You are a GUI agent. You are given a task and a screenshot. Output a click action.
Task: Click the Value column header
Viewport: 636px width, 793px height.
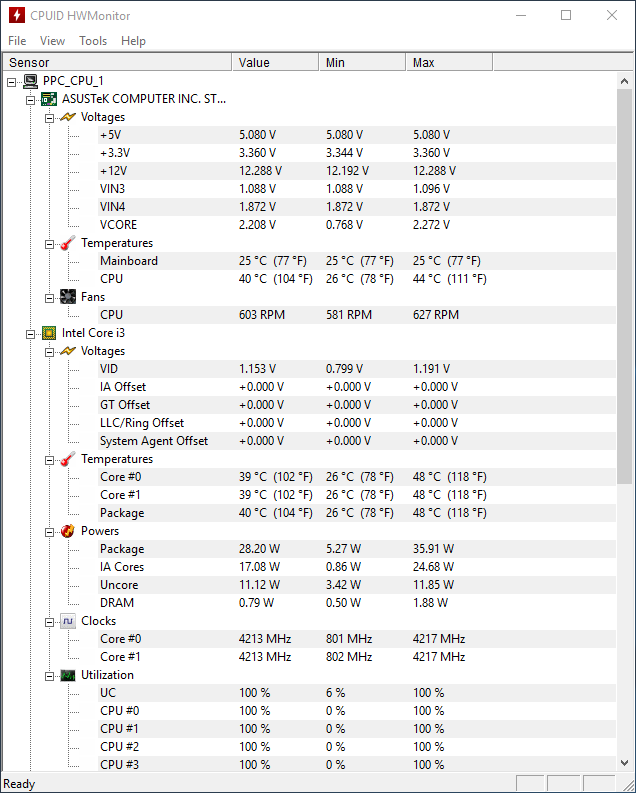click(x=276, y=62)
